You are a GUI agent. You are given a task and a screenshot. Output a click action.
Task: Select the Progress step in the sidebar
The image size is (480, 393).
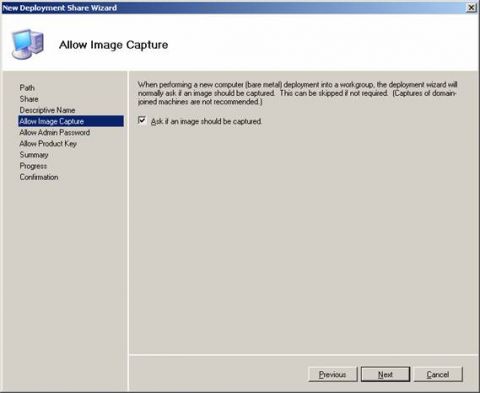(33, 166)
